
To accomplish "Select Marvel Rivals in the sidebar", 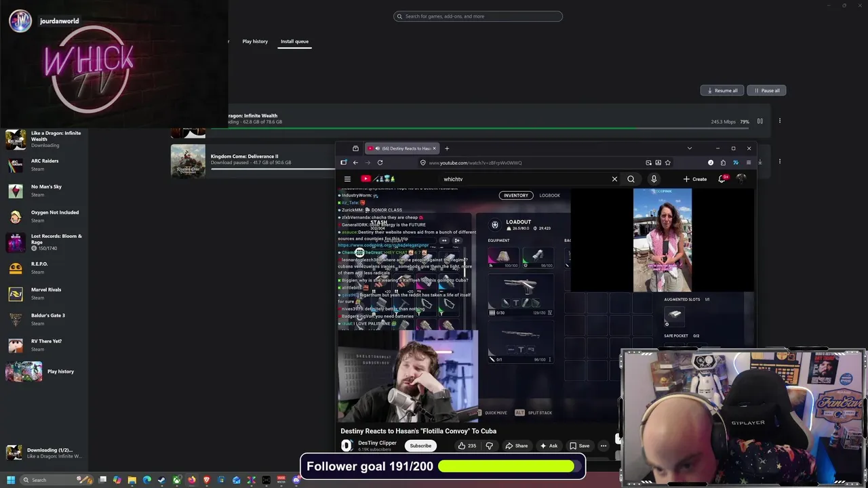I will (44, 293).
